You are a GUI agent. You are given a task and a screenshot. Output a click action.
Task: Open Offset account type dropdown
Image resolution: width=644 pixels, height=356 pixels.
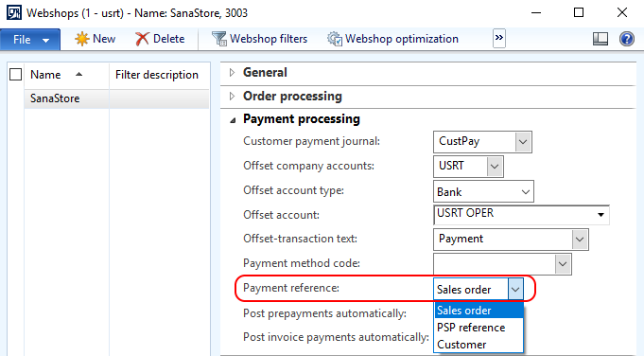(x=525, y=192)
